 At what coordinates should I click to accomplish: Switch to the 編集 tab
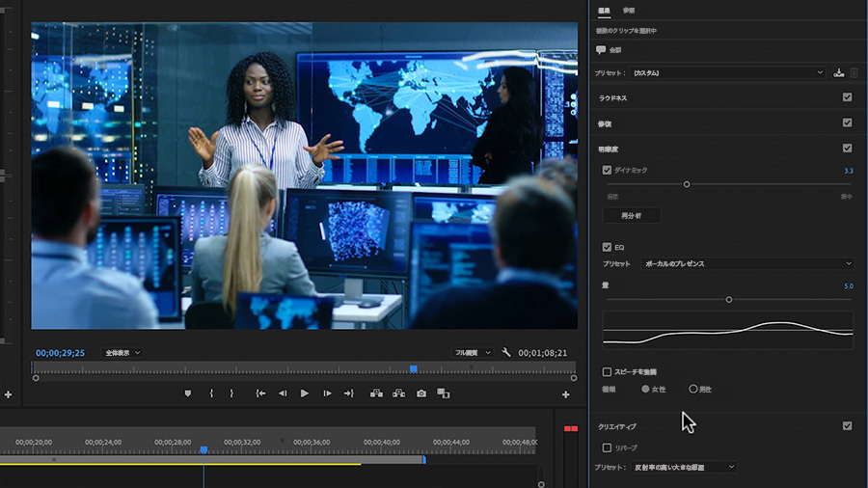(604, 11)
